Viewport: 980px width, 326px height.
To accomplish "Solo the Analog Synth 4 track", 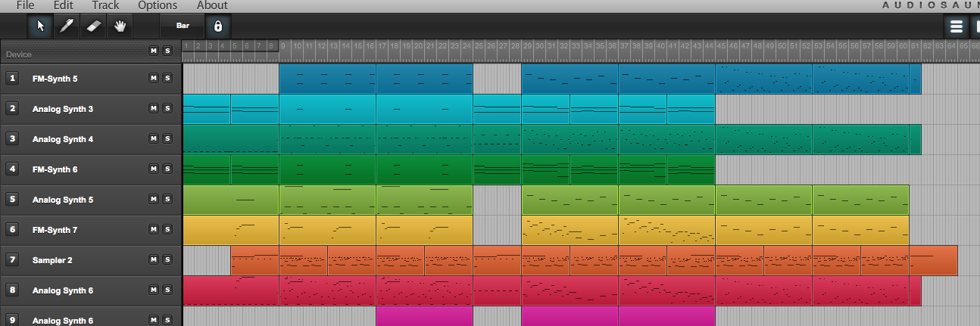I will point(167,138).
